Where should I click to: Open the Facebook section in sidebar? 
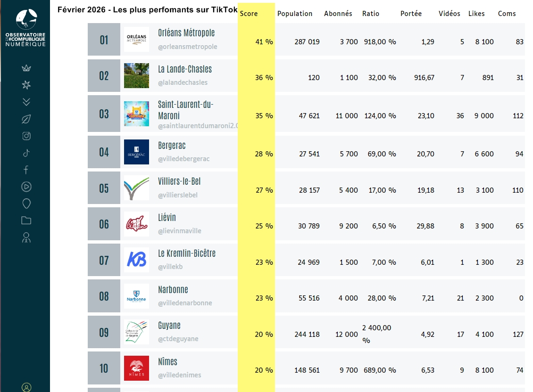pos(26,170)
